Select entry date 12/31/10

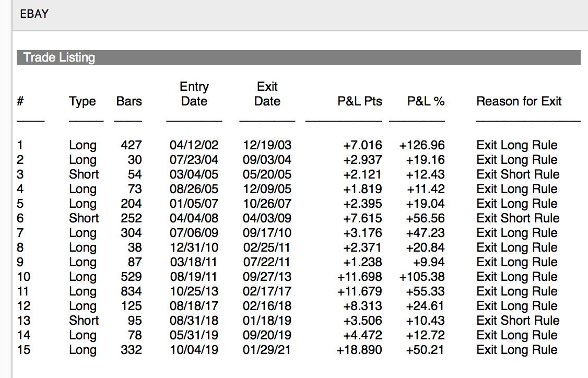[194, 247]
